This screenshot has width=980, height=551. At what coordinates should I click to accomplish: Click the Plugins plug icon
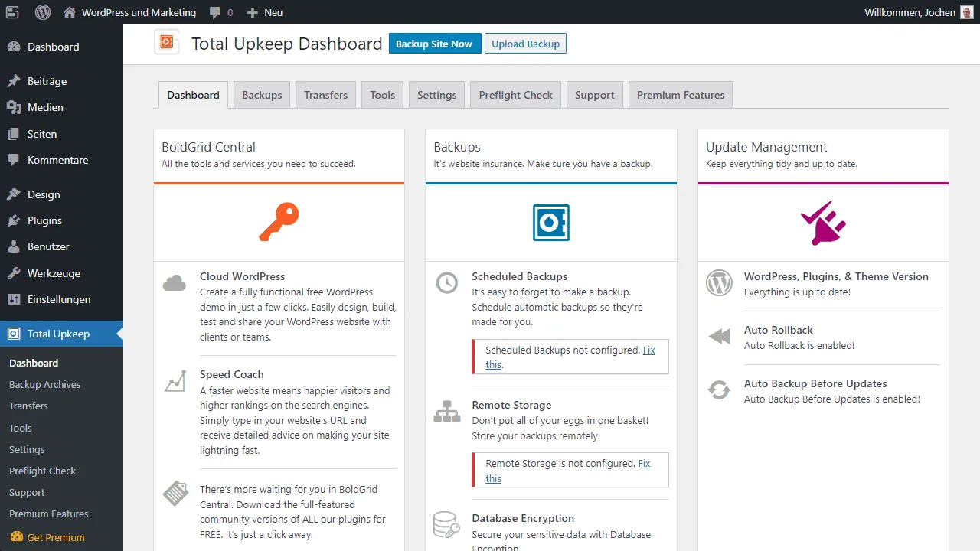coord(14,220)
